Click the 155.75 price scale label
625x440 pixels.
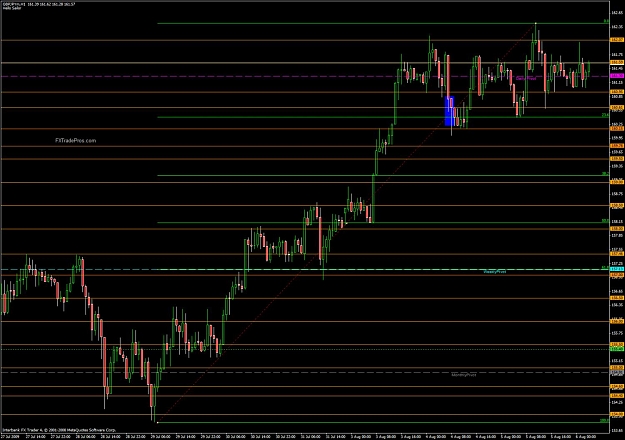coord(617,333)
